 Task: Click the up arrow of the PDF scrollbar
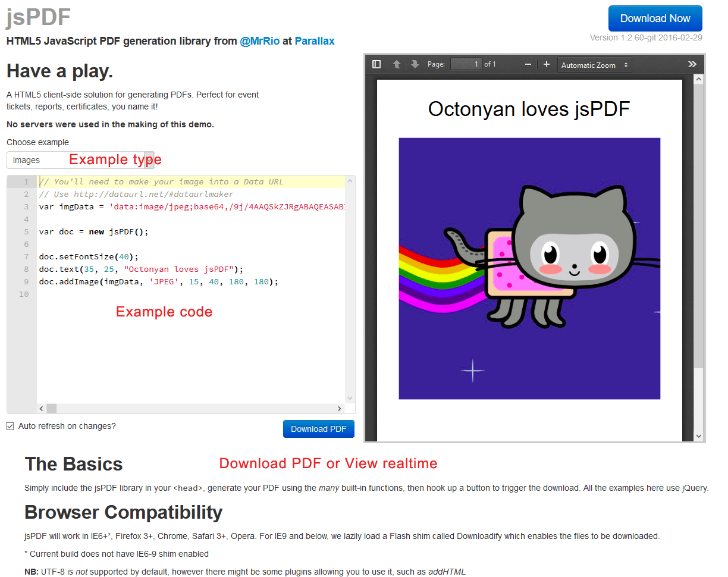(698, 79)
